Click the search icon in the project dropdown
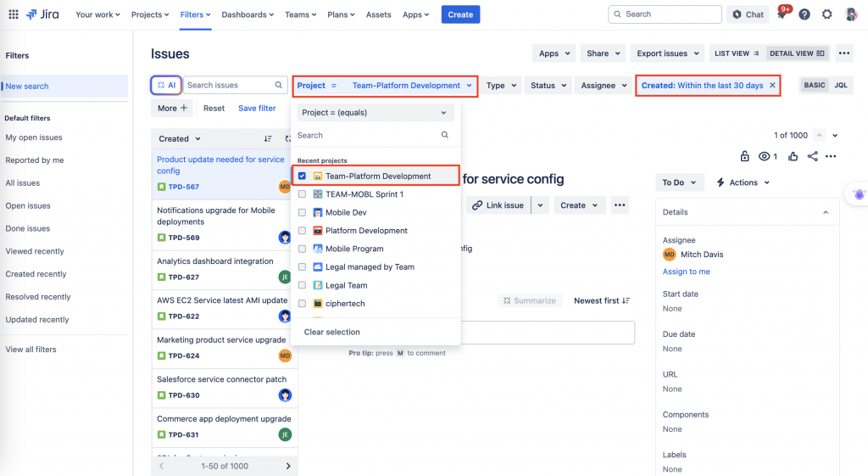 pyautogui.click(x=444, y=135)
